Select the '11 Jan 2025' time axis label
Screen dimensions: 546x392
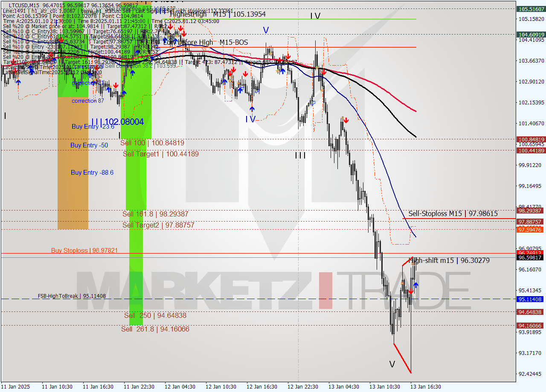16,386
